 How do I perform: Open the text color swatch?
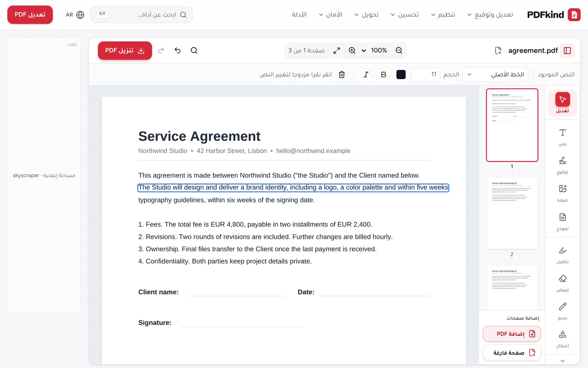(401, 74)
